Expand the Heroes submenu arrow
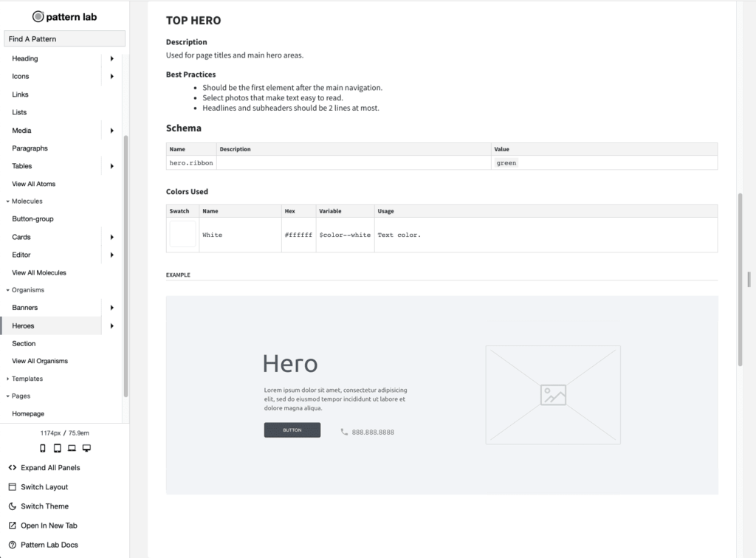Image resolution: width=756 pixels, height=558 pixels. [112, 325]
